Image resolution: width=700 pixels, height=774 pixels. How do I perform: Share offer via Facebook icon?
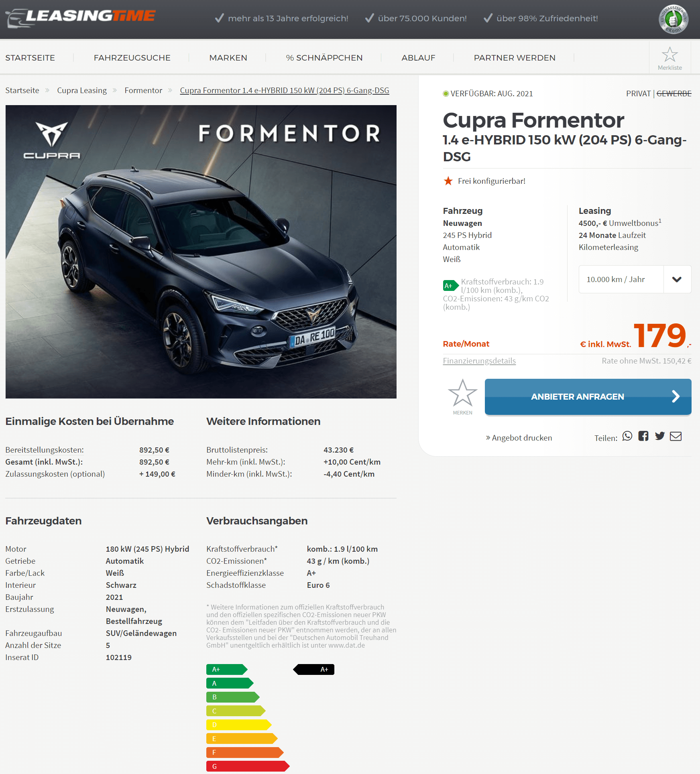click(x=643, y=436)
